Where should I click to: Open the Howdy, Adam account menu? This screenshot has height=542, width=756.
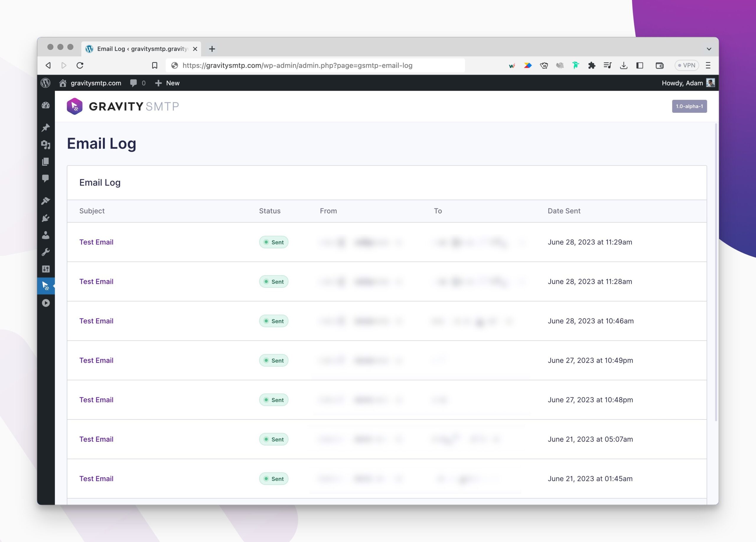[x=688, y=83]
